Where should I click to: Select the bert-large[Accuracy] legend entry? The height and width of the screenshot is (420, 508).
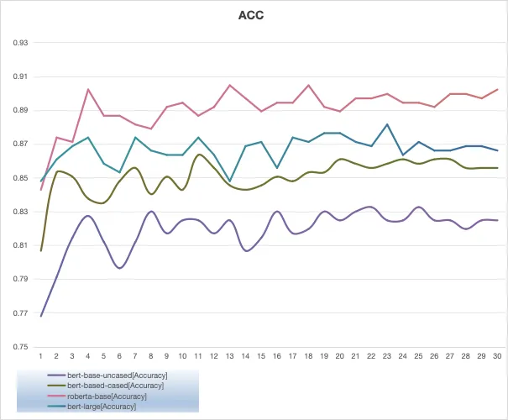click(x=92, y=407)
